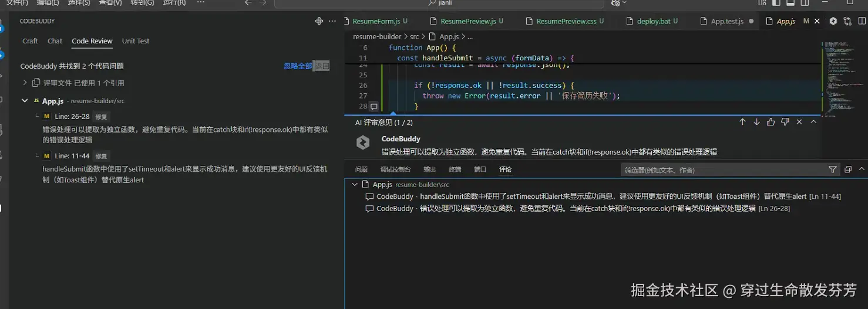Image resolution: width=868 pixels, height=309 pixels.
Task: Open the App.test.js editor tab
Action: [727, 21]
